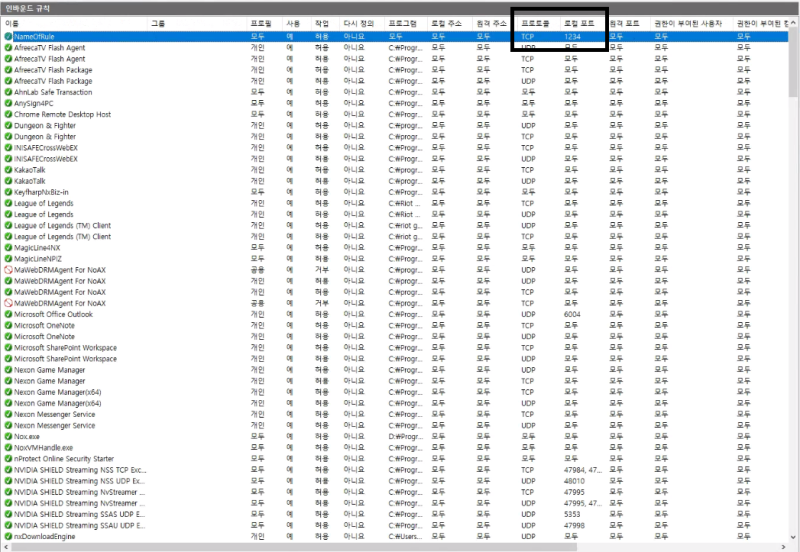This screenshot has height=552, width=800.
Task: Click TCP protocol cell in NameOfRule row
Action: point(527,37)
